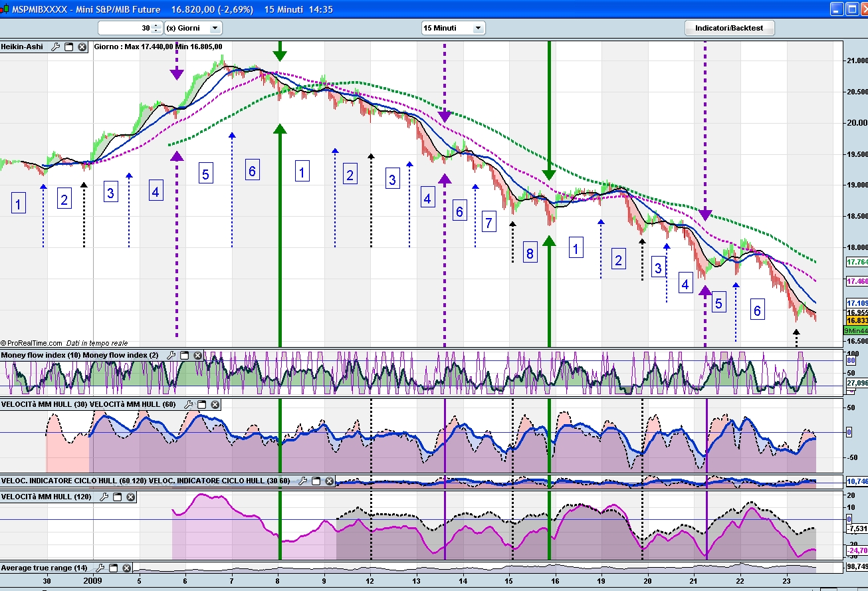This screenshot has height=591, width=868.
Task: Minimize the chart window
Action: click(837, 9)
